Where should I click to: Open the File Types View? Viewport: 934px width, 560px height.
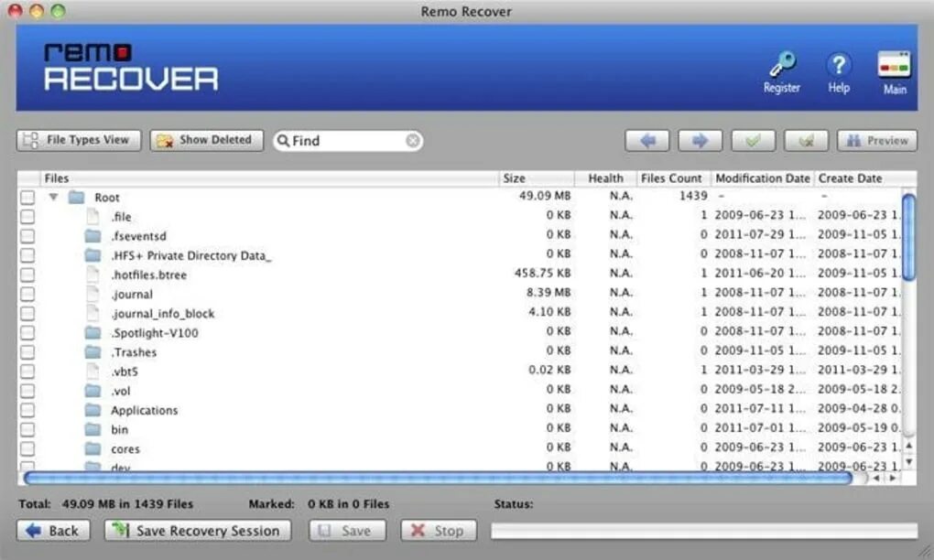(78, 140)
